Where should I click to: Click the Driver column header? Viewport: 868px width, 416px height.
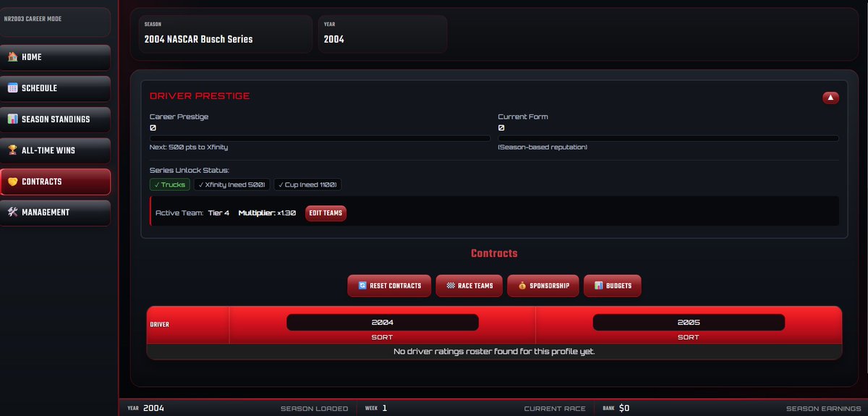(x=188, y=325)
